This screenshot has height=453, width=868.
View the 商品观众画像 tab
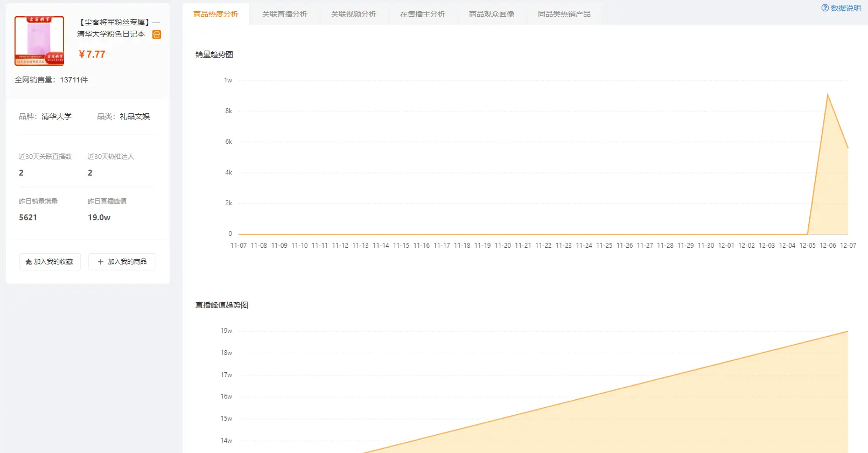pos(491,14)
